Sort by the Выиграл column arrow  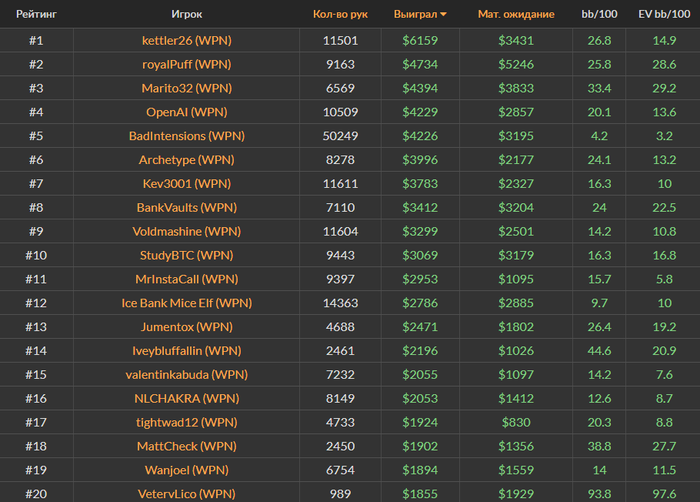click(x=443, y=15)
